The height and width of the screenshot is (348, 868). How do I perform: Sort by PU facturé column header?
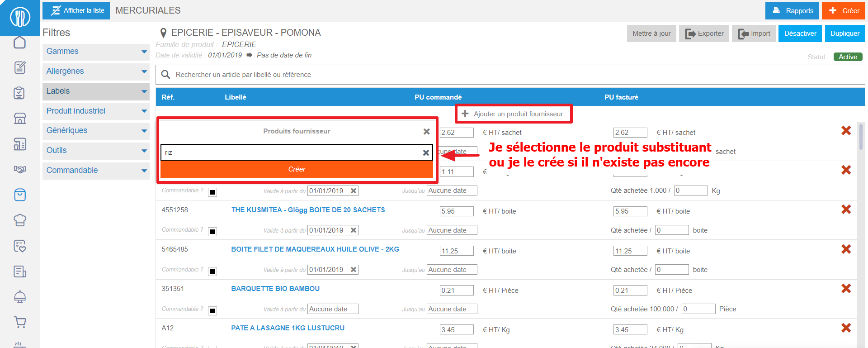(621, 97)
